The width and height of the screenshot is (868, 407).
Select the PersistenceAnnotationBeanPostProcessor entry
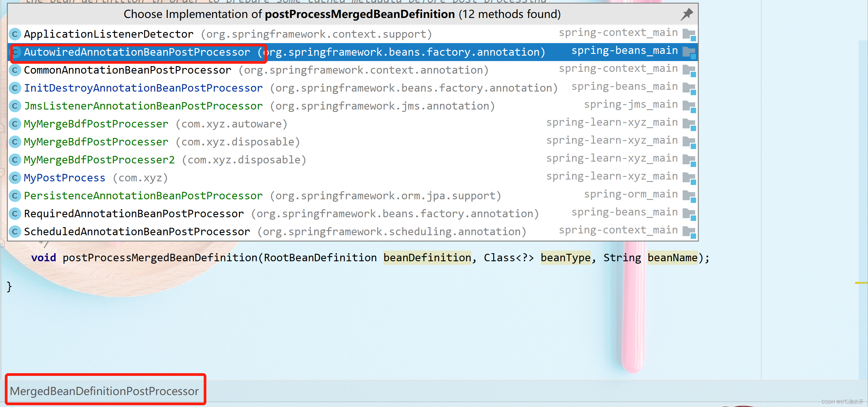tap(143, 196)
